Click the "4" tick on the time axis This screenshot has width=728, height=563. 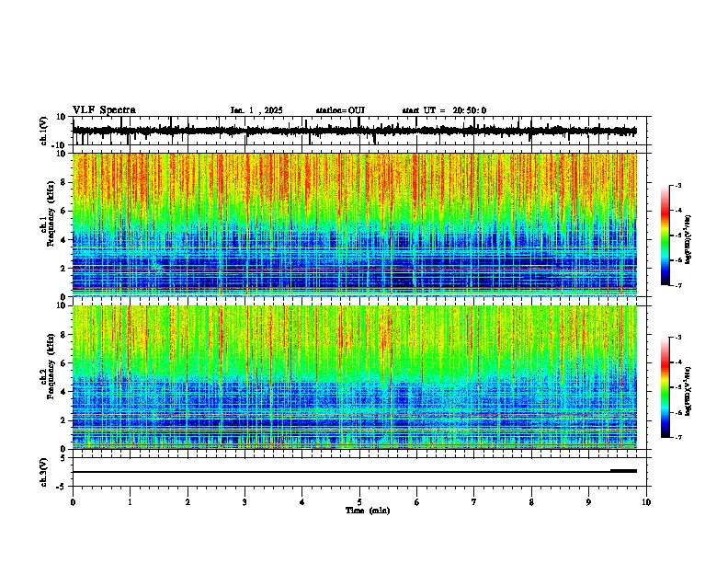301,502
